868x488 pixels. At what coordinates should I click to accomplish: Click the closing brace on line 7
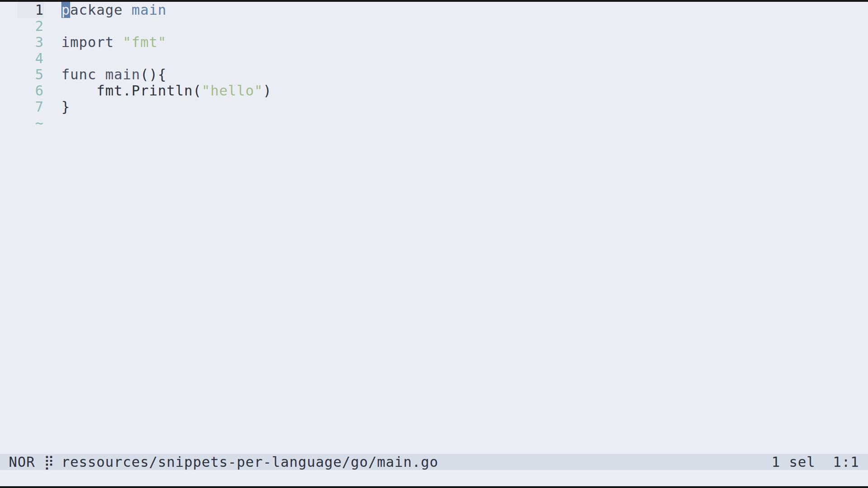pos(66,107)
